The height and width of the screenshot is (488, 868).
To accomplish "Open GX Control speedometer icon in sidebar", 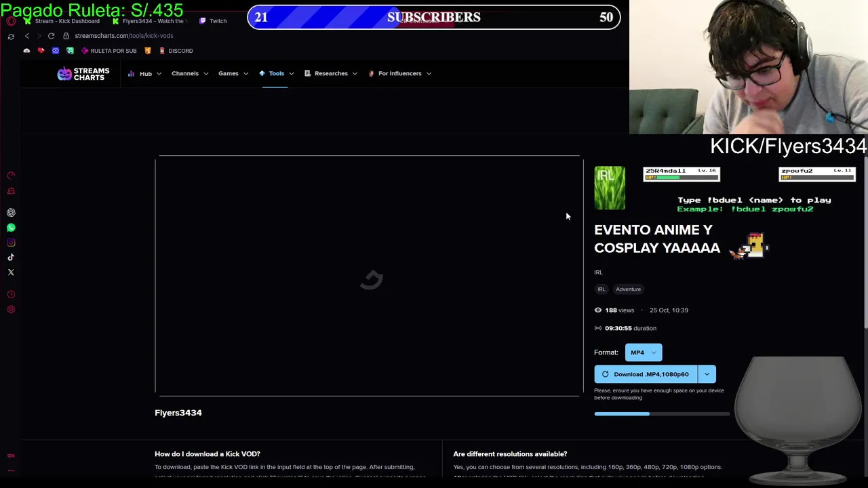I will click(x=11, y=176).
